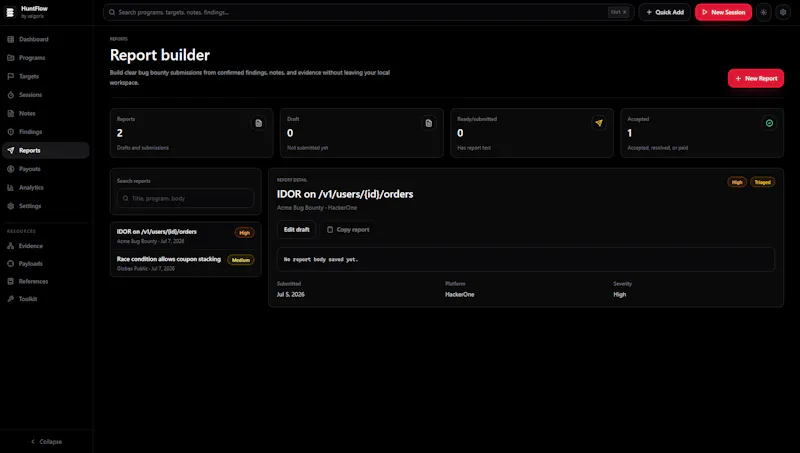
Task: Select Race condition allows coupon stacking report
Action: pos(186,263)
